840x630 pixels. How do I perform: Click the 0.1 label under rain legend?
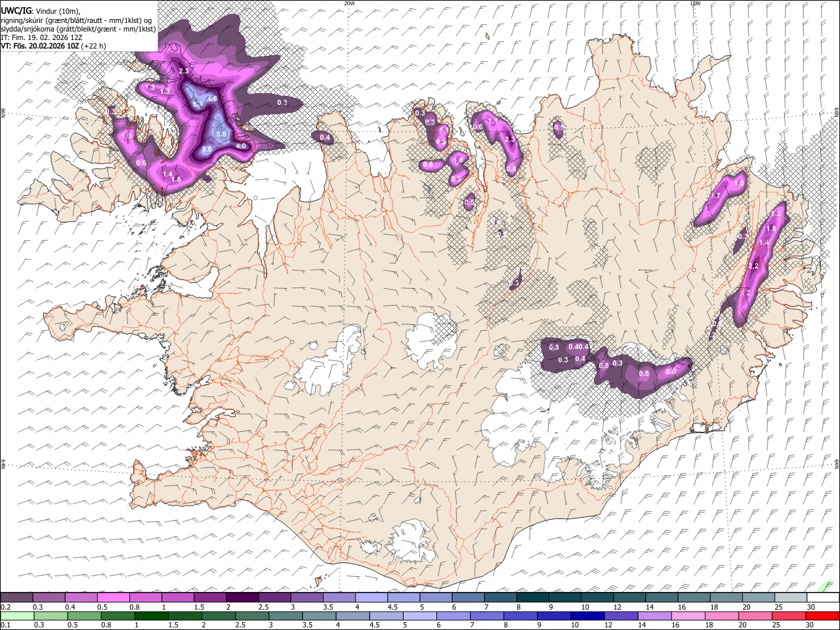(5, 625)
